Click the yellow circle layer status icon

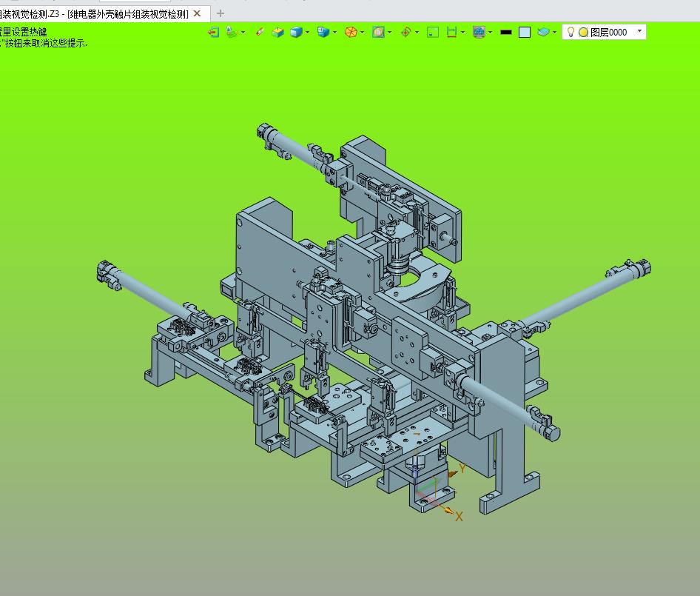tap(583, 32)
